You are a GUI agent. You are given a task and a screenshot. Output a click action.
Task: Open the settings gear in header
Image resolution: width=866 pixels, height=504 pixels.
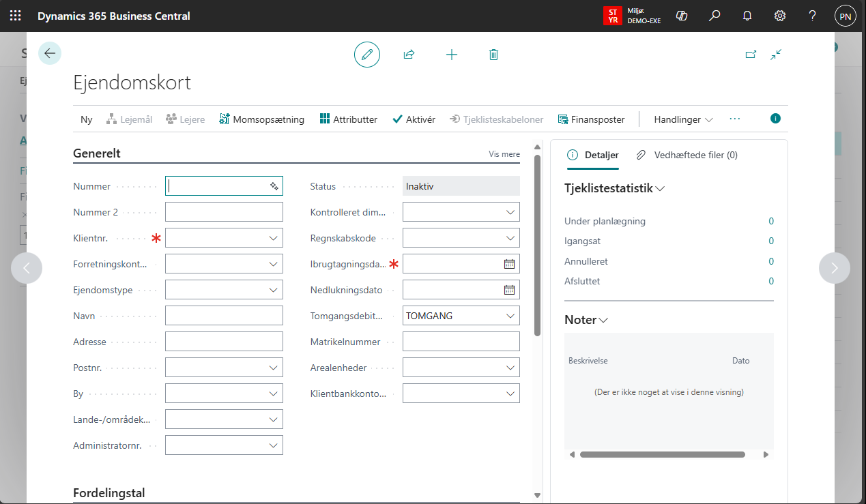tap(780, 16)
